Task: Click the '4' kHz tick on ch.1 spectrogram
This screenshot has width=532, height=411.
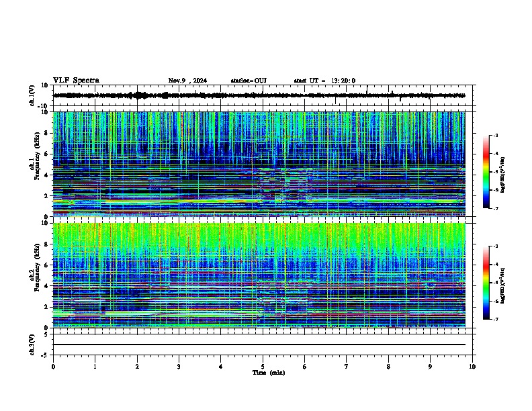Action: [46, 175]
